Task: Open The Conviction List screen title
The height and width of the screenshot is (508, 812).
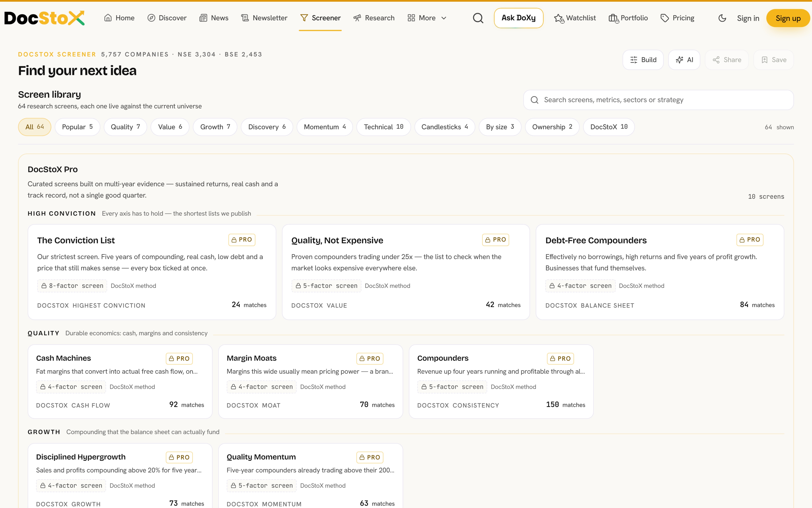Action: click(x=76, y=240)
